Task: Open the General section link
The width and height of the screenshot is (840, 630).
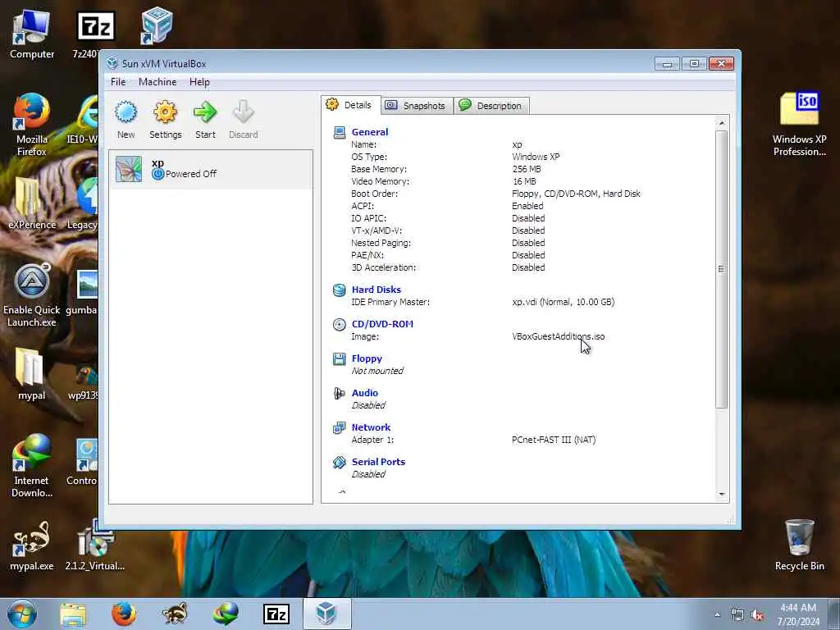Action: [x=370, y=132]
